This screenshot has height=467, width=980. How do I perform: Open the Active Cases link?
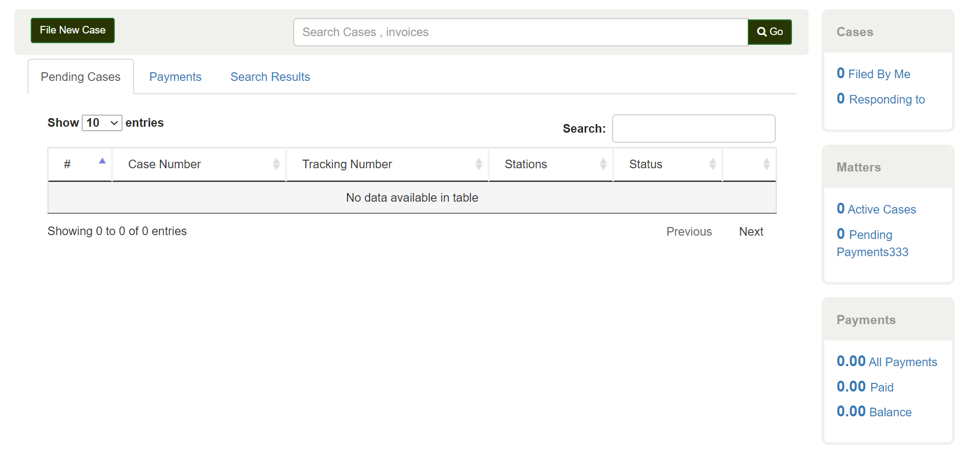click(x=876, y=209)
